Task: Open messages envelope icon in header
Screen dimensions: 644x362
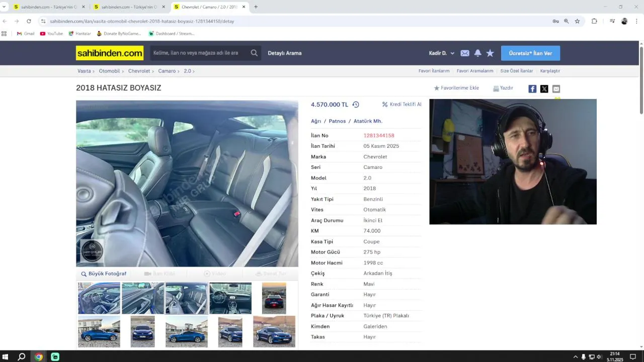Action: 465,53
